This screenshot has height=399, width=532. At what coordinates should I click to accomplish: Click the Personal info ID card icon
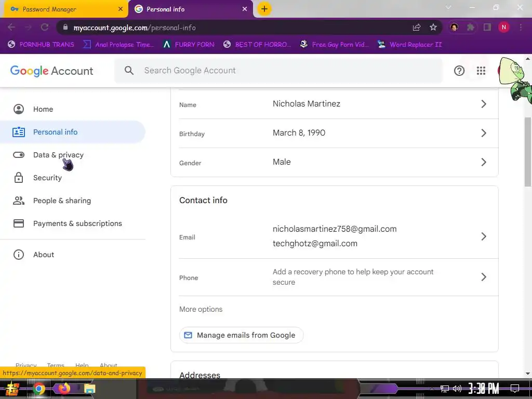(x=19, y=132)
